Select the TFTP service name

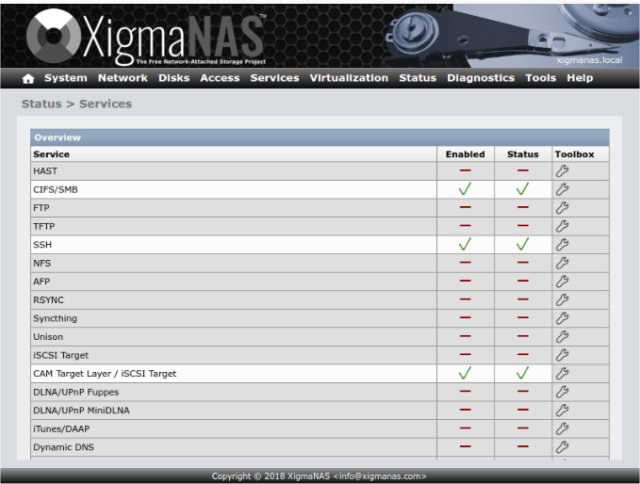(44, 226)
